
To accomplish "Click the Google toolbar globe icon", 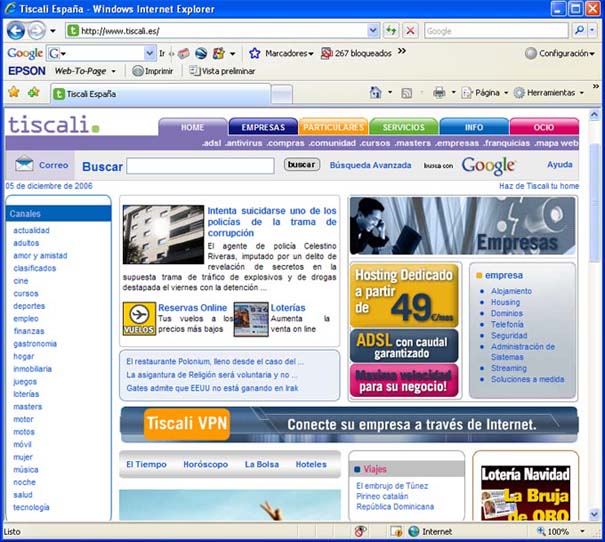I will pos(201,53).
